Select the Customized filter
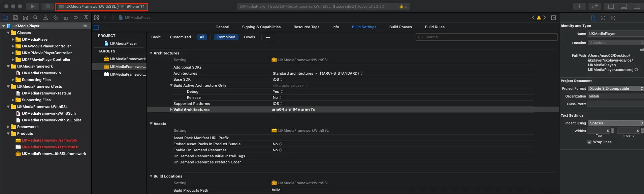This screenshot has width=644, height=194. coord(180,37)
